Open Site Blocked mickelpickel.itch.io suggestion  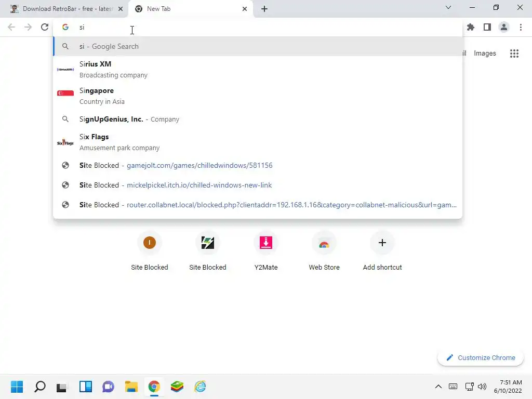(x=258, y=185)
